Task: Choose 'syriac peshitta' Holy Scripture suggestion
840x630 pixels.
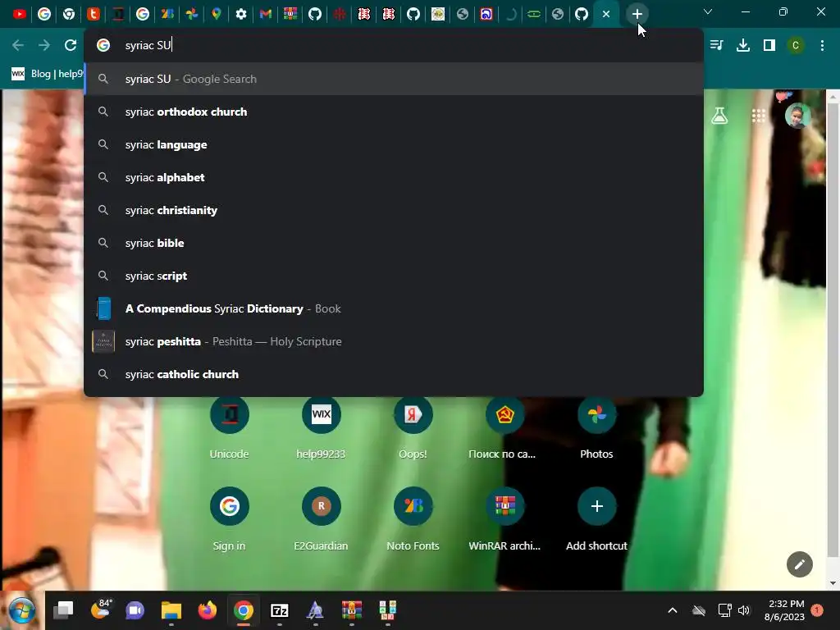Action: [394, 341]
